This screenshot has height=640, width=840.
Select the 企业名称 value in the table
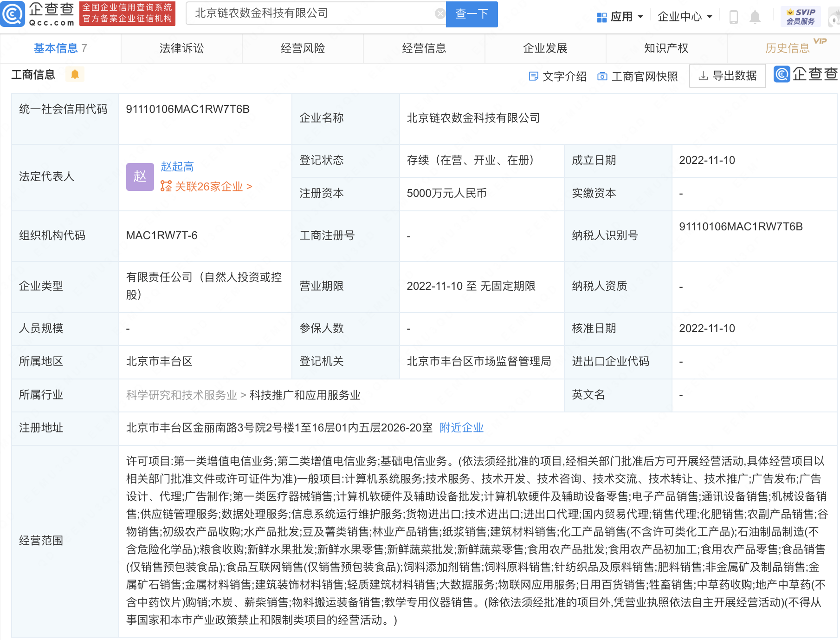pos(473,118)
